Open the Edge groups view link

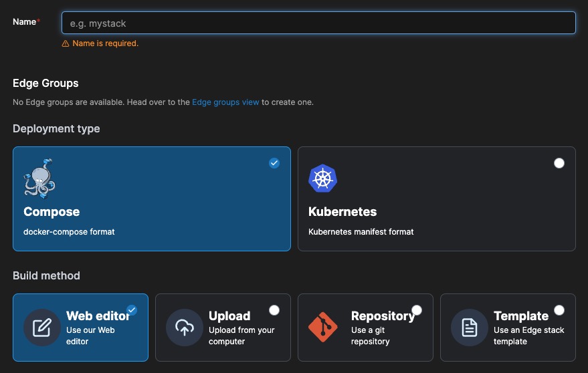pos(225,102)
